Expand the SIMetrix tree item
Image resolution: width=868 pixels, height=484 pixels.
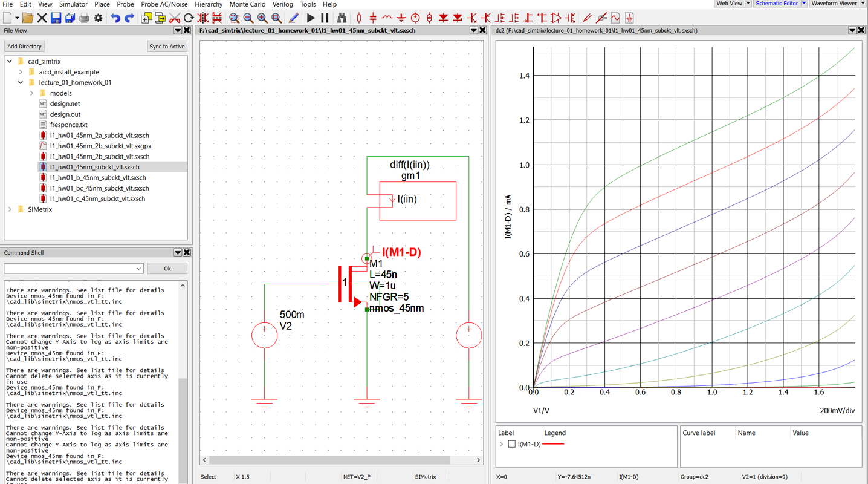pyautogui.click(x=9, y=209)
